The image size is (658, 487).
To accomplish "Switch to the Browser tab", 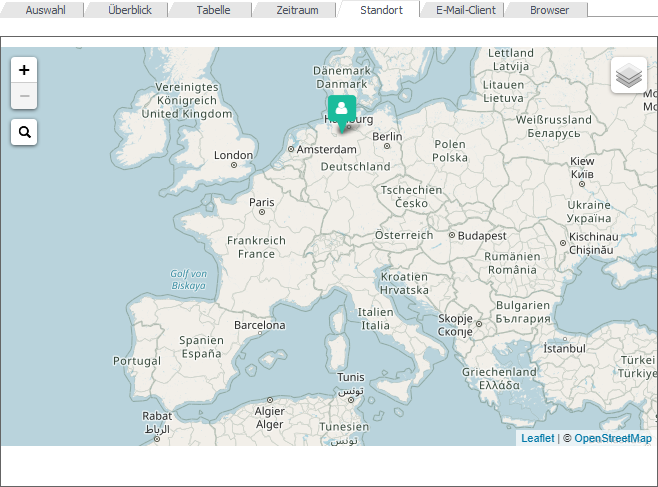I will pos(549,10).
